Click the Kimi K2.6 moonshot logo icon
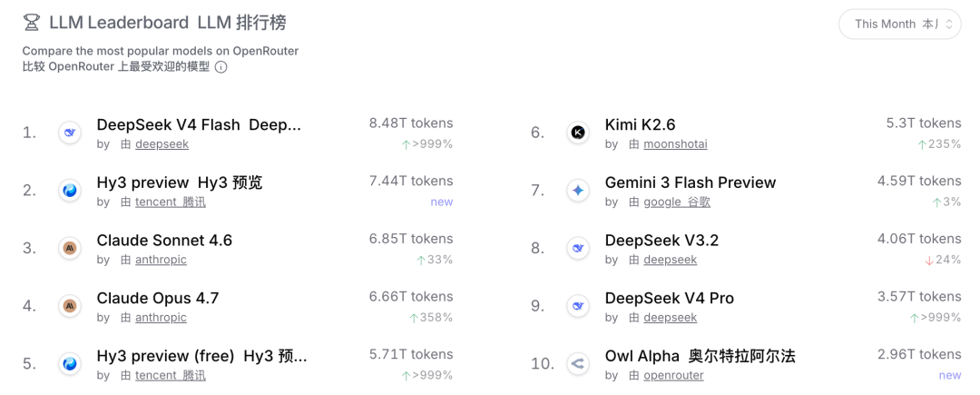The image size is (980, 395). pos(577,133)
